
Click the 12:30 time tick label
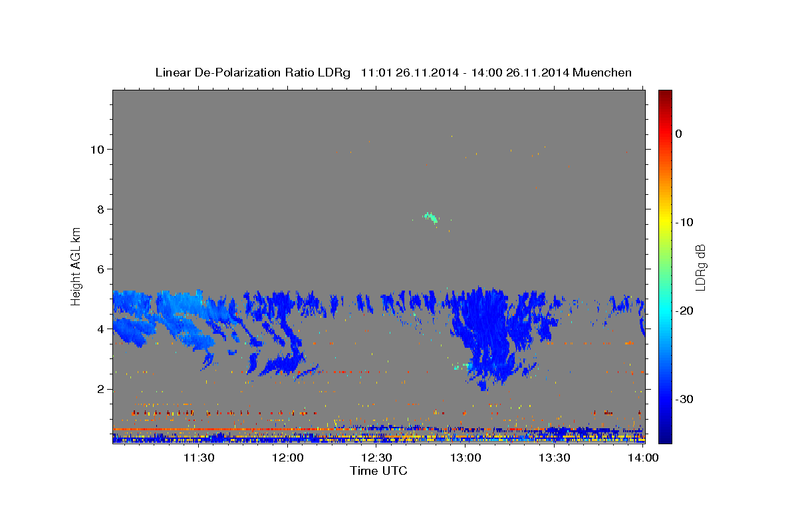pyautogui.click(x=376, y=458)
